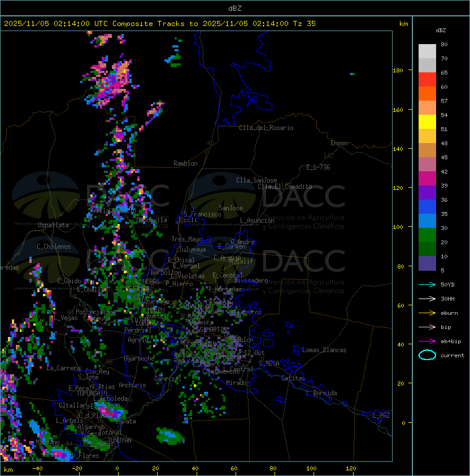
Task: Click the -40 km horizontal axis tick label
Action: coord(37,469)
